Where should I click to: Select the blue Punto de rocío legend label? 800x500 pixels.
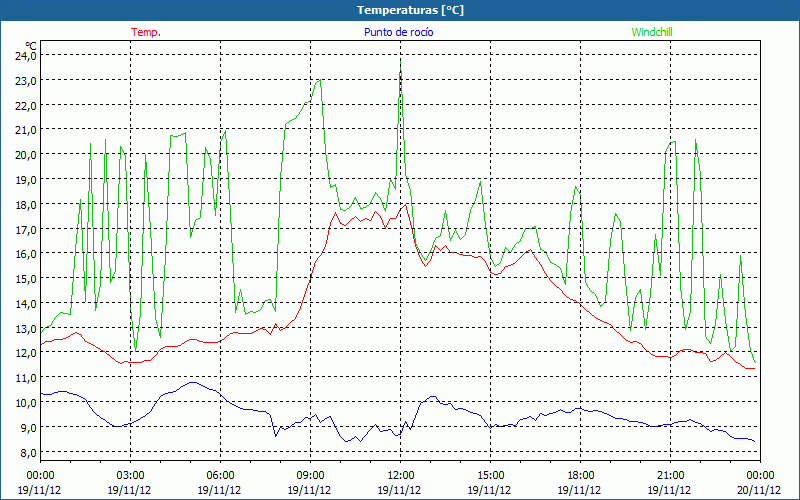tap(398, 32)
